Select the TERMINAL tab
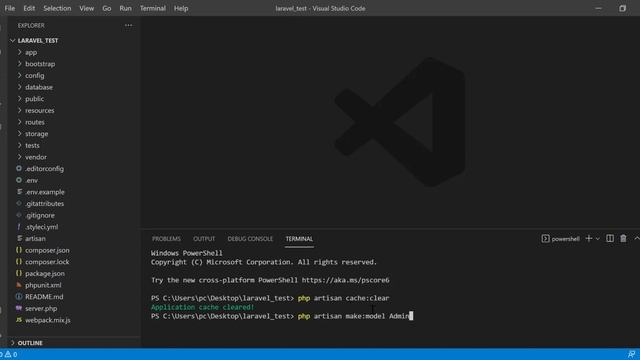This screenshot has height=360, width=640. 299,239
